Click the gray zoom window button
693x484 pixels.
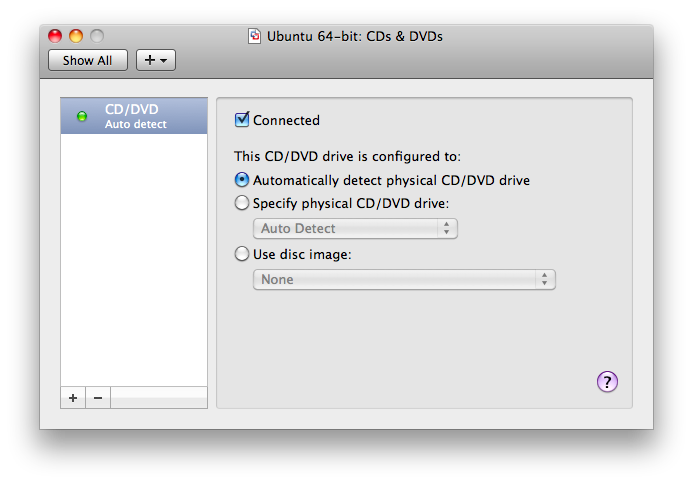point(97,36)
